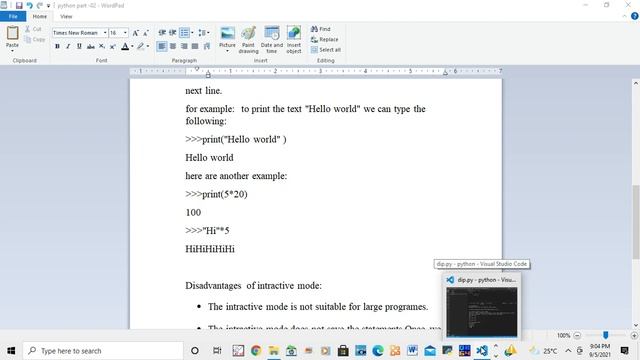
Task: Click the Visual Studio Code taskbar icon
Action: click(x=482, y=351)
